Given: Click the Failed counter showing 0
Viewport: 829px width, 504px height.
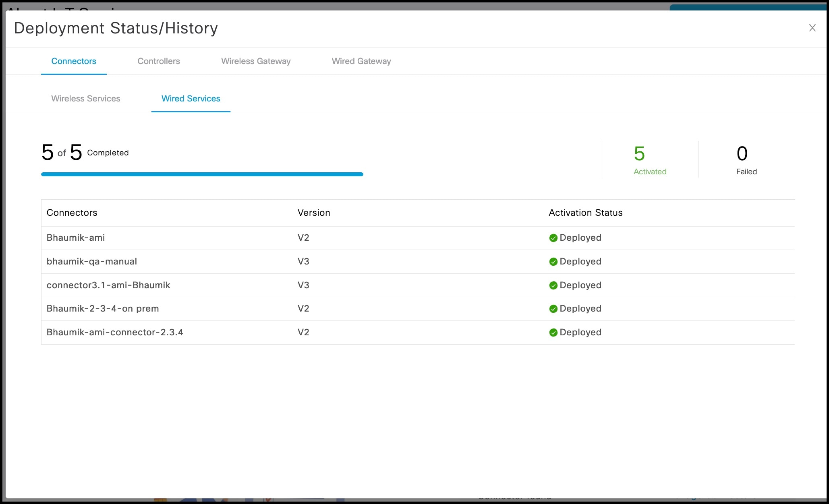Looking at the screenshot, I should point(741,154).
